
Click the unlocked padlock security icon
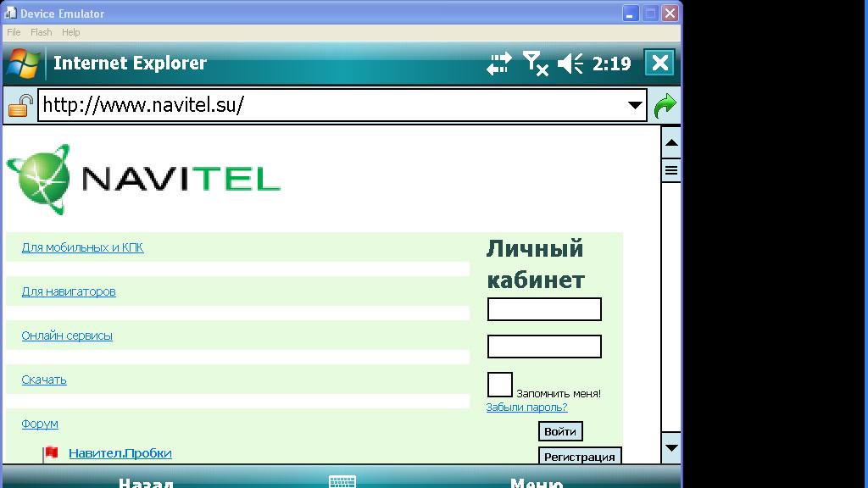[x=20, y=106]
